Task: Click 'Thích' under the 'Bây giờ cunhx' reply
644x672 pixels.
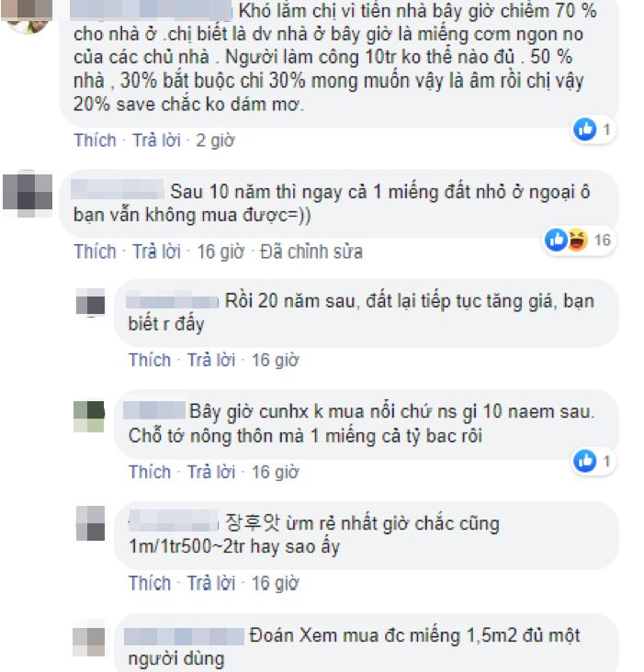Action: click(150, 472)
